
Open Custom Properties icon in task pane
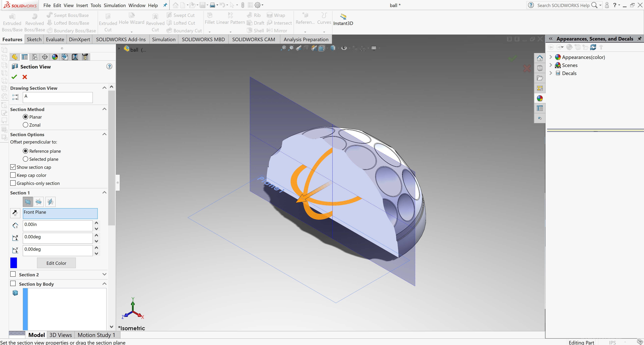coord(540,108)
